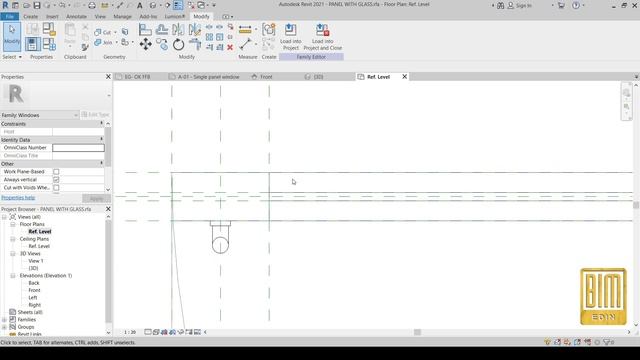
Task: Open the Create ribbon tab
Action: coord(31,17)
